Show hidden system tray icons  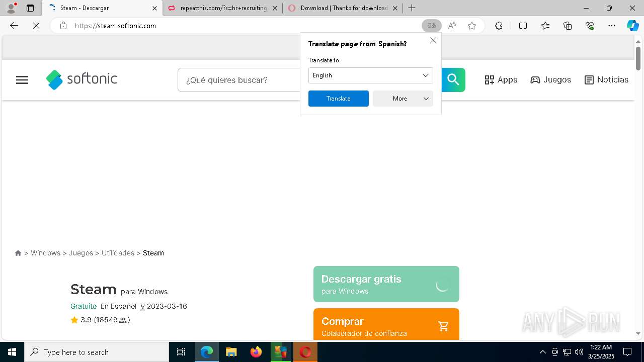[542, 352]
